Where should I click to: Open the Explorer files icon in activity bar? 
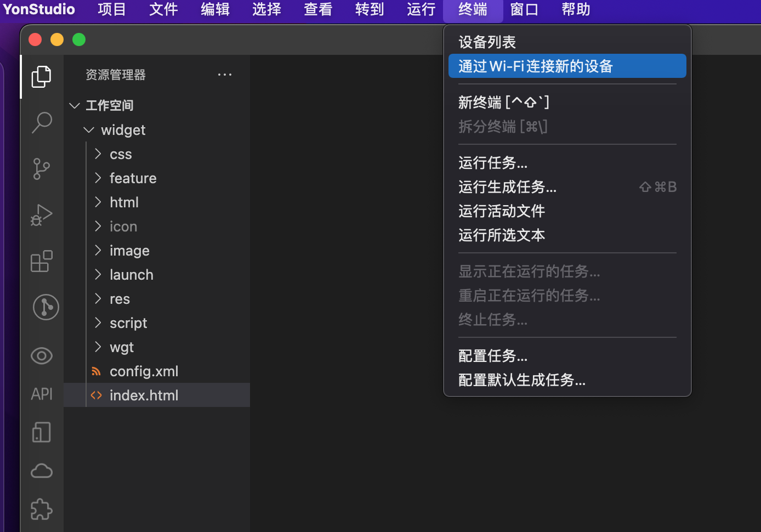(42, 77)
